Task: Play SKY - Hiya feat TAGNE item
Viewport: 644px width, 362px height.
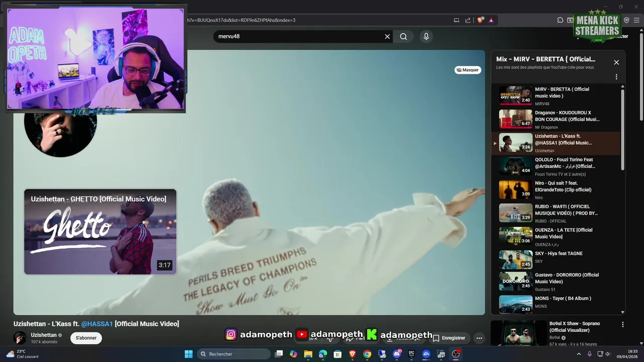Action: click(x=556, y=260)
